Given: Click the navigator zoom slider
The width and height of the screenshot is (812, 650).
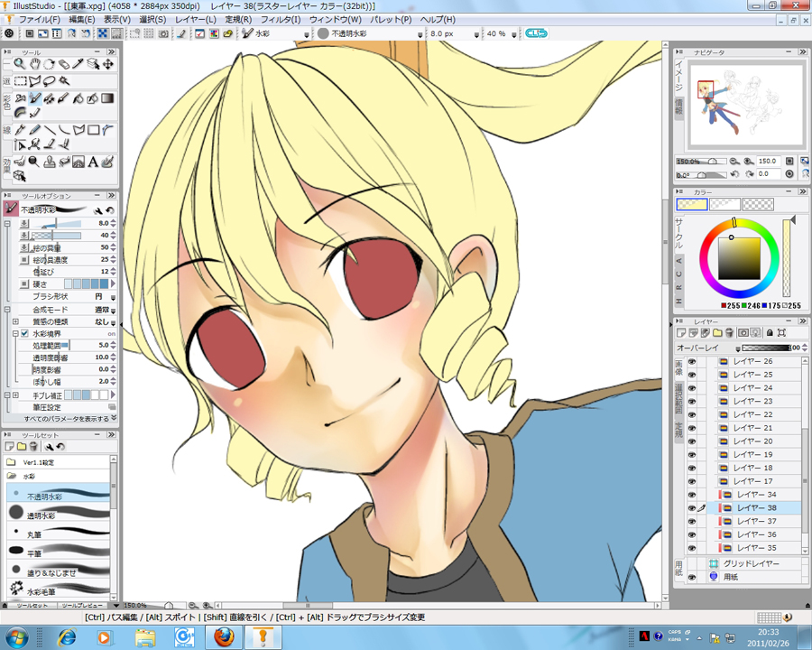Looking at the screenshot, I should [x=701, y=162].
